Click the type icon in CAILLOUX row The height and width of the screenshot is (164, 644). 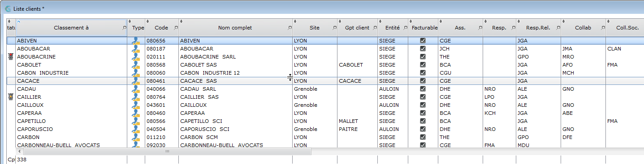point(136,105)
